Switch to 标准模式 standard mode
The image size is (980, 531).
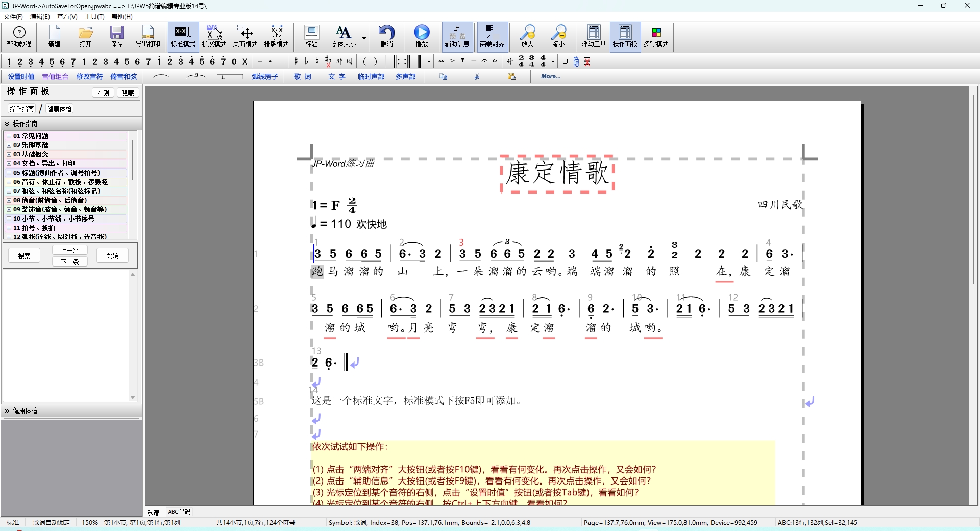[x=183, y=37]
